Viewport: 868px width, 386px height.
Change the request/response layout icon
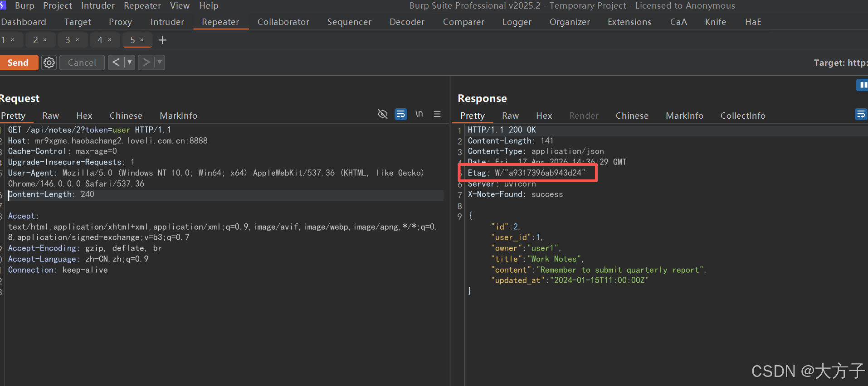coord(863,85)
